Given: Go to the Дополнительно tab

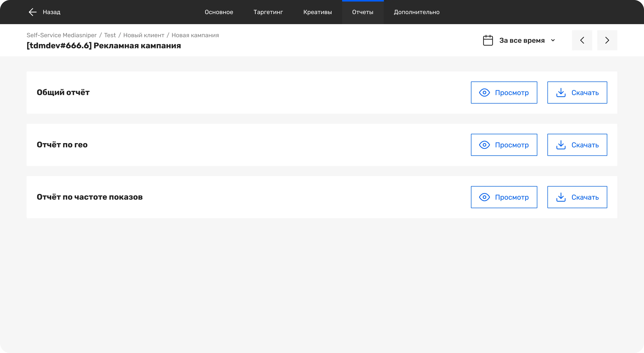Looking at the screenshot, I should point(416,12).
